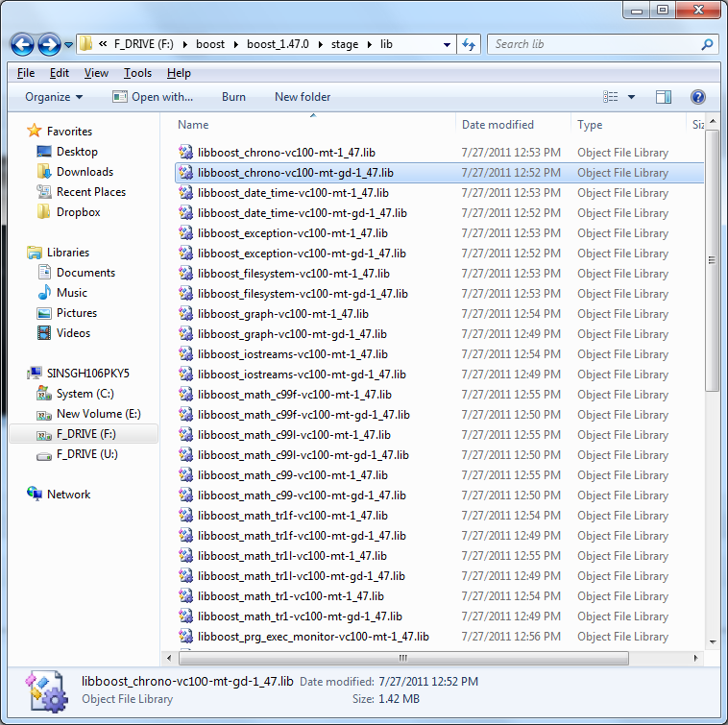Select file libboost_prg_exec_monitor-vc100-mt-1_47.lib

pos(313,637)
